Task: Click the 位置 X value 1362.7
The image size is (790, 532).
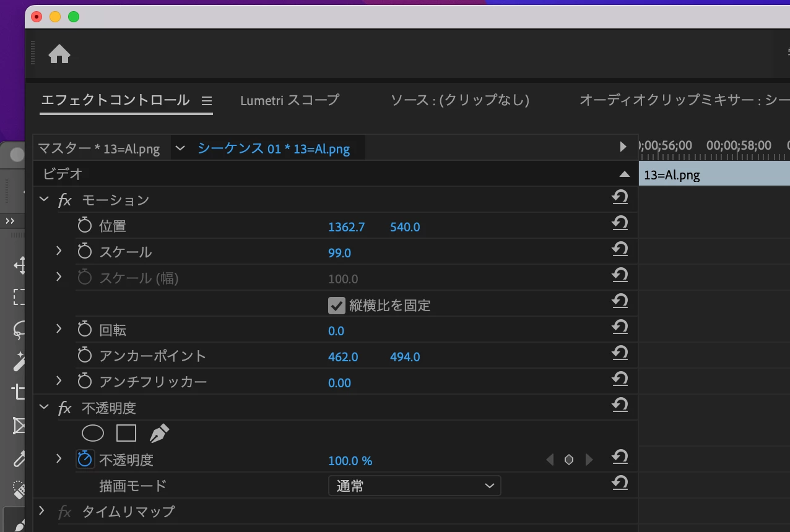Action: [346, 227]
